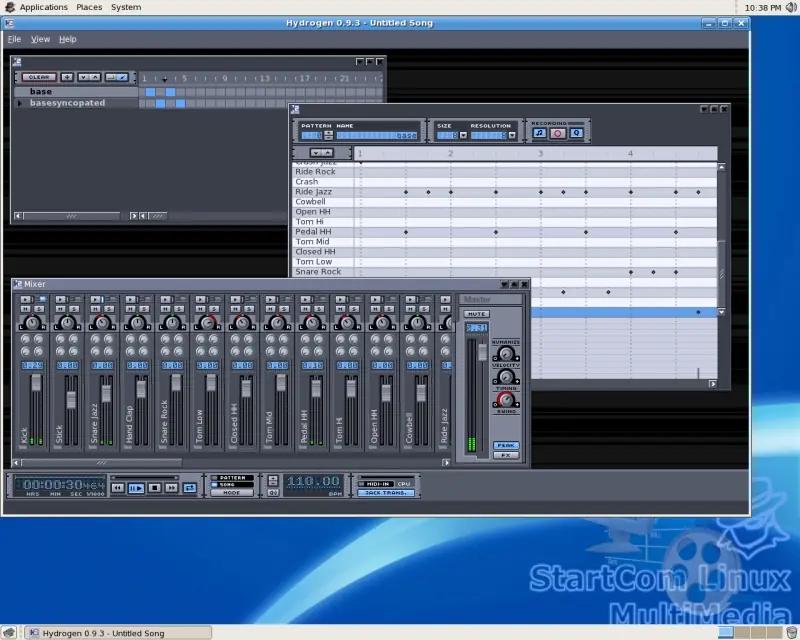
Task: Open the View menu
Action: point(40,39)
